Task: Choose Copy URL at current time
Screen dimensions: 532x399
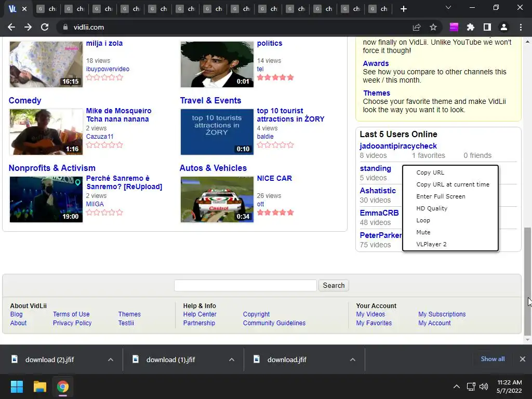Action: (453, 184)
